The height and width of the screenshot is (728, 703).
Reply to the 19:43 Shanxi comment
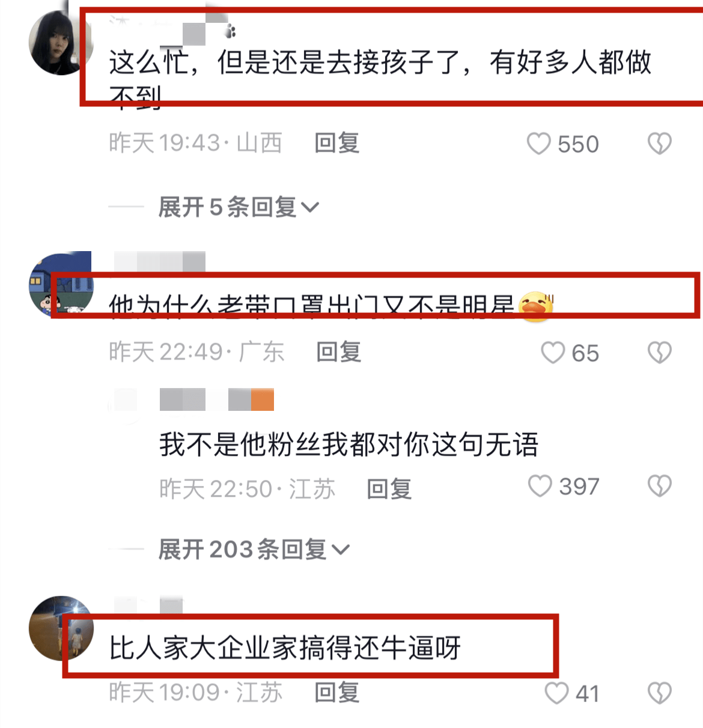click(337, 144)
